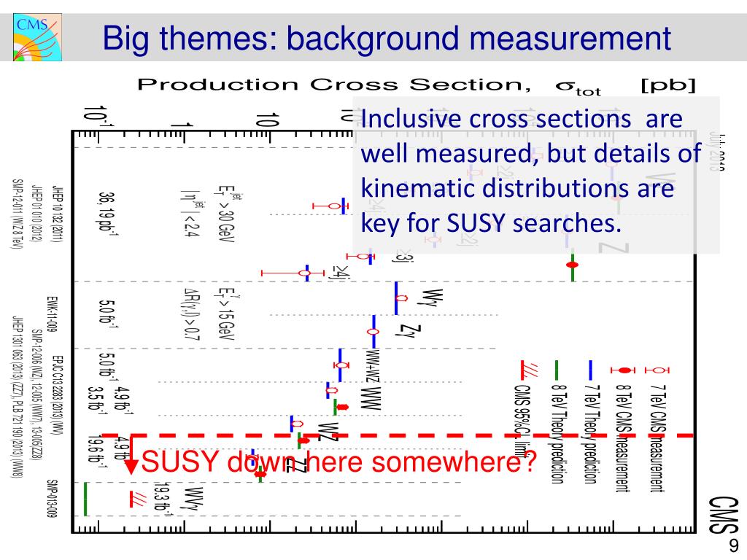Click the '7 TeV Theory prediction' legend label
This screenshot has width=747, height=560.
point(591,435)
